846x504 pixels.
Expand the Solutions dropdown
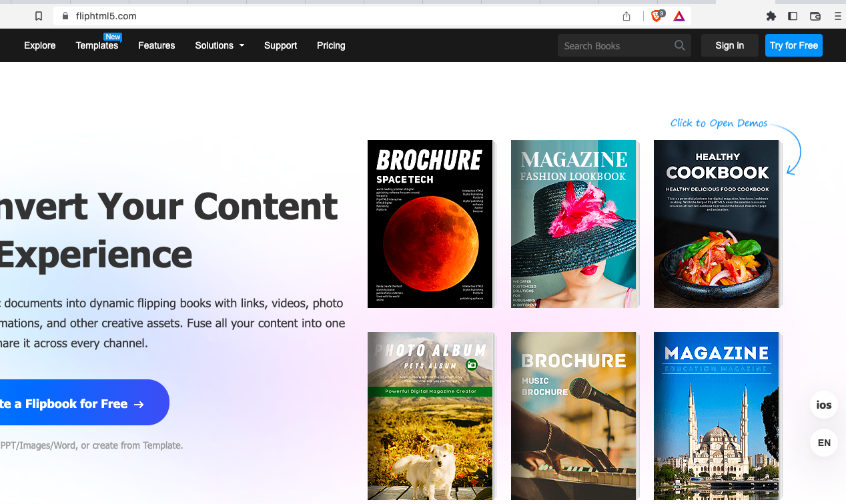click(x=220, y=45)
